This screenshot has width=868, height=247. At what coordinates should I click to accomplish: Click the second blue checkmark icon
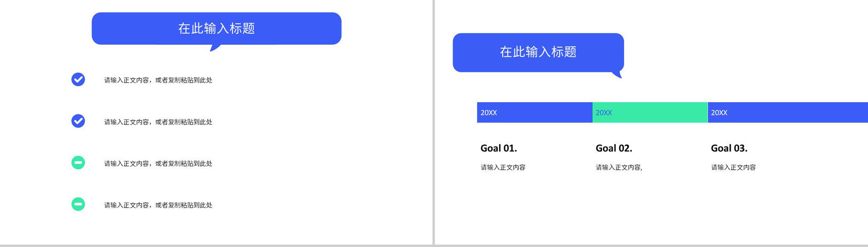tap(78, 121)
